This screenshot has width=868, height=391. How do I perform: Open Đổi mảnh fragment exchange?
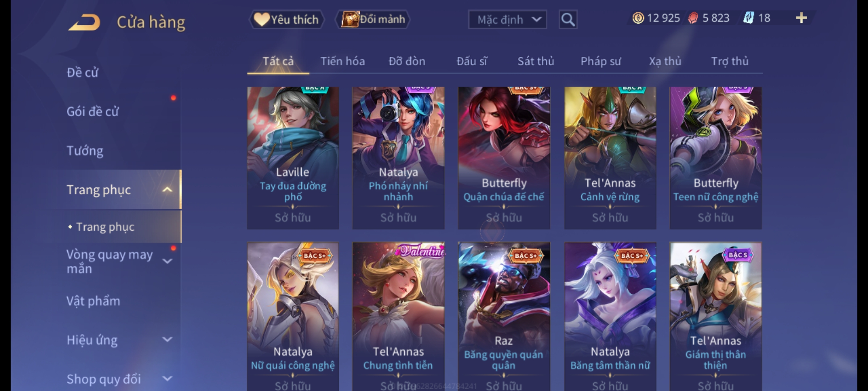(373, 20)
